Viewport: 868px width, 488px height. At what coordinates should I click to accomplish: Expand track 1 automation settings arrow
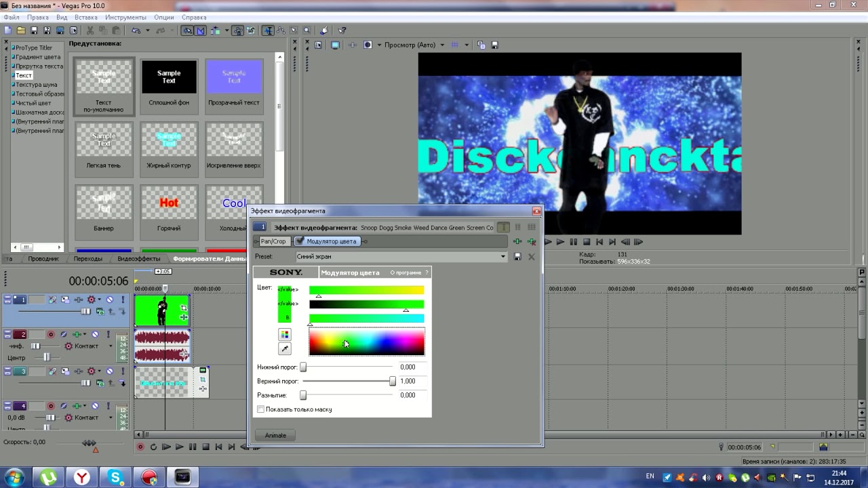pos(99,300)
